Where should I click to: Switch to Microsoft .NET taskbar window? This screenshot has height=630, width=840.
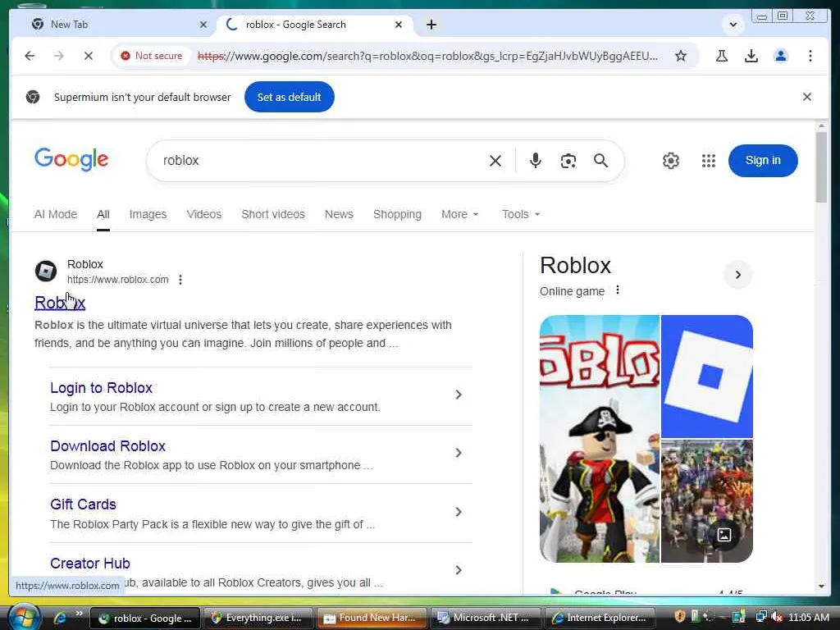coord(485,618)
